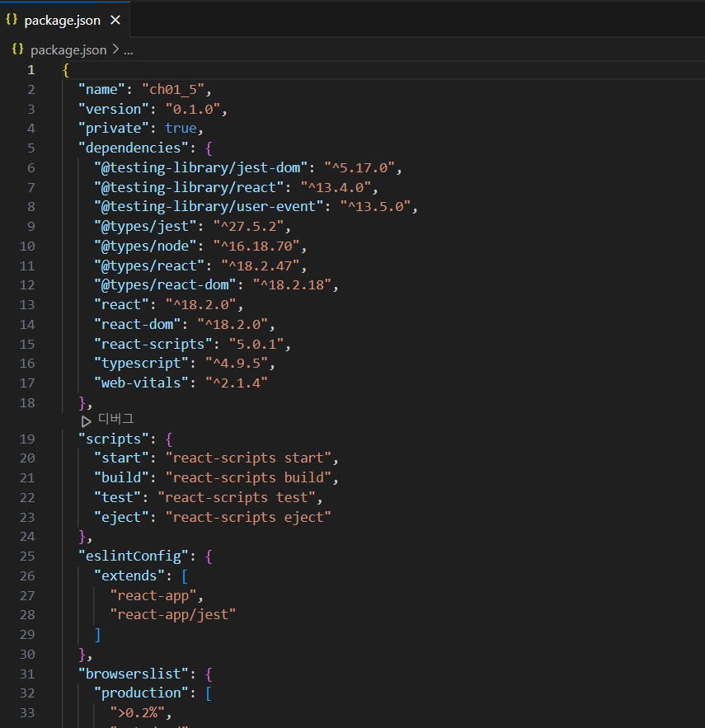Click the "0.1.0" version value

click(x=193, y=109)
